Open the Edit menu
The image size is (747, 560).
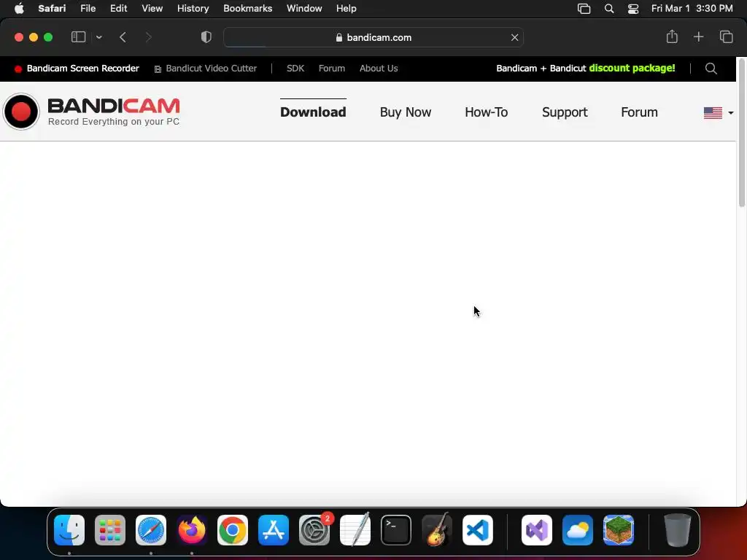click(x=119, y=9)
